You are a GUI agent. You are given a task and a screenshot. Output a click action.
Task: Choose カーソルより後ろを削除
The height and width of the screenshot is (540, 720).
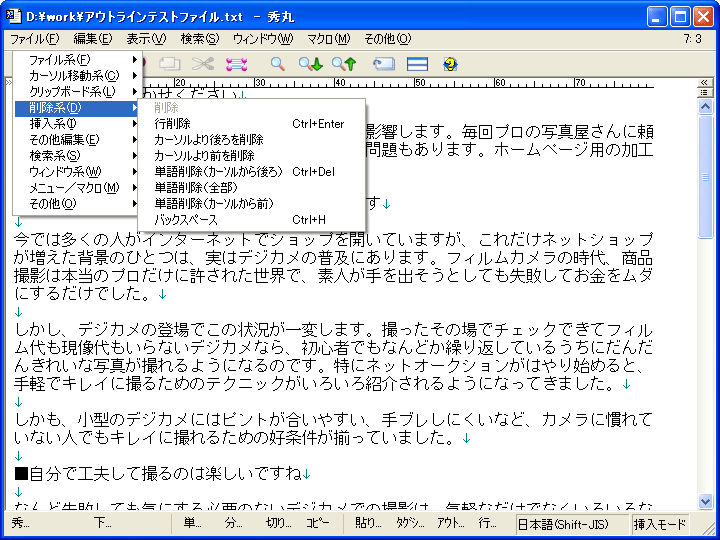pyautogui.click(x=251, y=140)
